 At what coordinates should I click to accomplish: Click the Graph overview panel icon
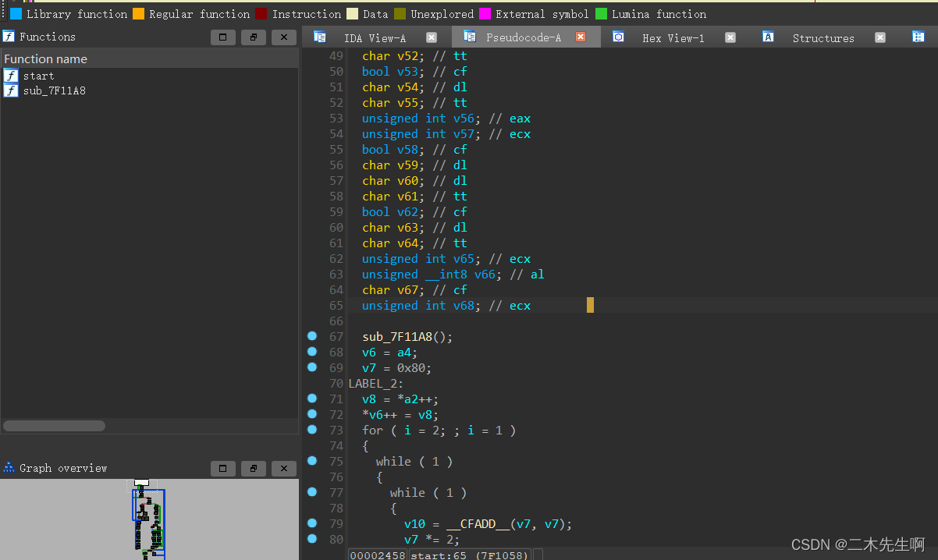[8, 468]
